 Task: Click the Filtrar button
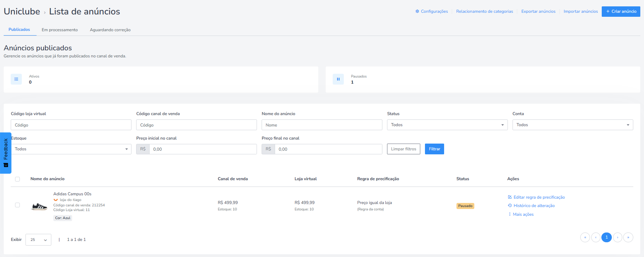(434, 149)
